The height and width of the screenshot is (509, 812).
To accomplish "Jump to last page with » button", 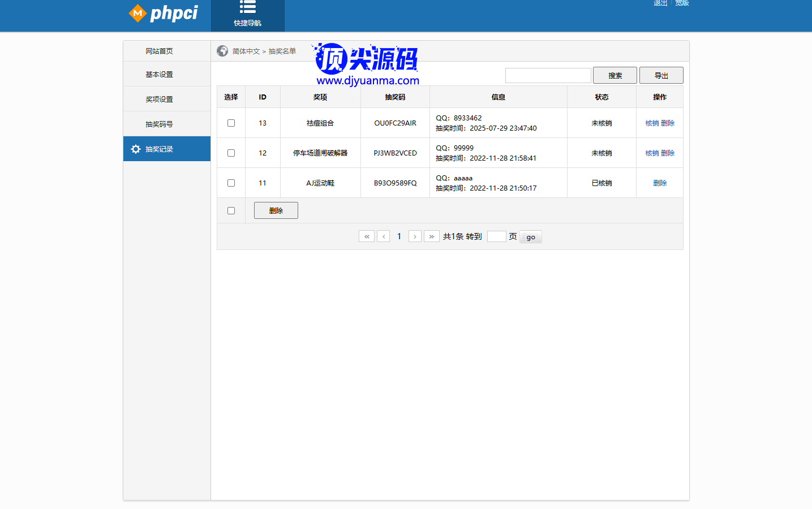I will click(x=431, y=236).
